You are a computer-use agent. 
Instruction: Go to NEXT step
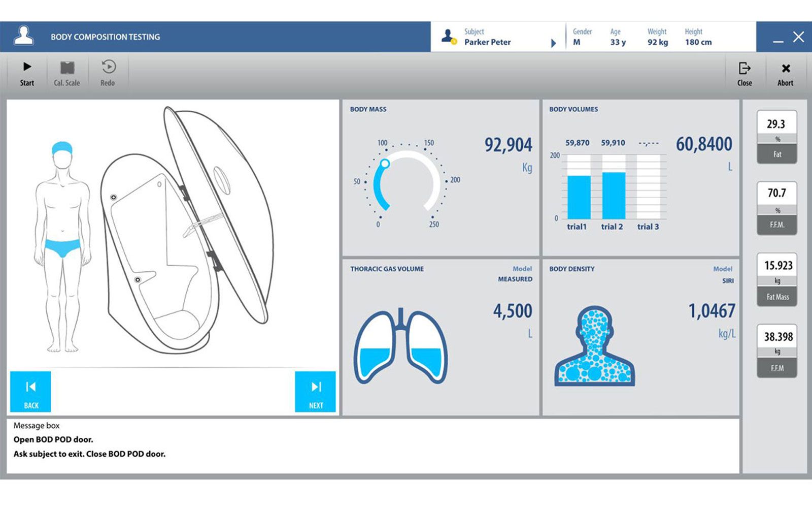click(315, 392)
